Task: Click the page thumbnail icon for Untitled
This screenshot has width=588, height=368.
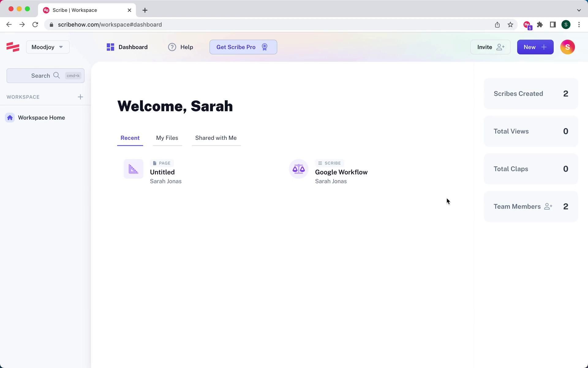Action: tap(133, 168)
